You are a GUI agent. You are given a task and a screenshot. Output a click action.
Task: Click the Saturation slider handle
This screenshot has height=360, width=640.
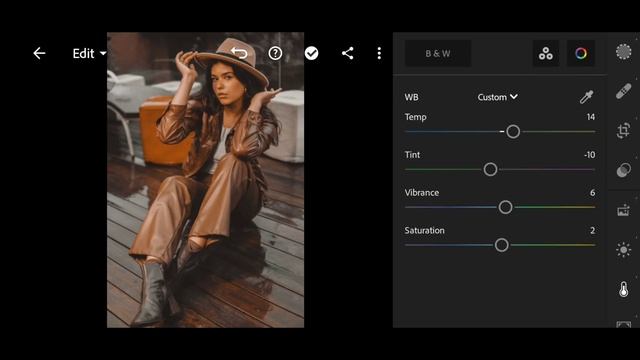pos(502,245)
